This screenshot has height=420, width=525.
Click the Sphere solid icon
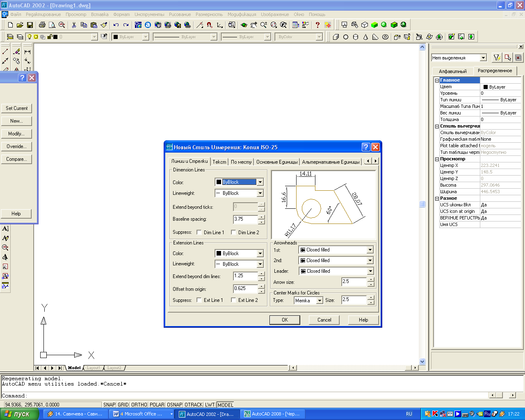pos(346,37)
